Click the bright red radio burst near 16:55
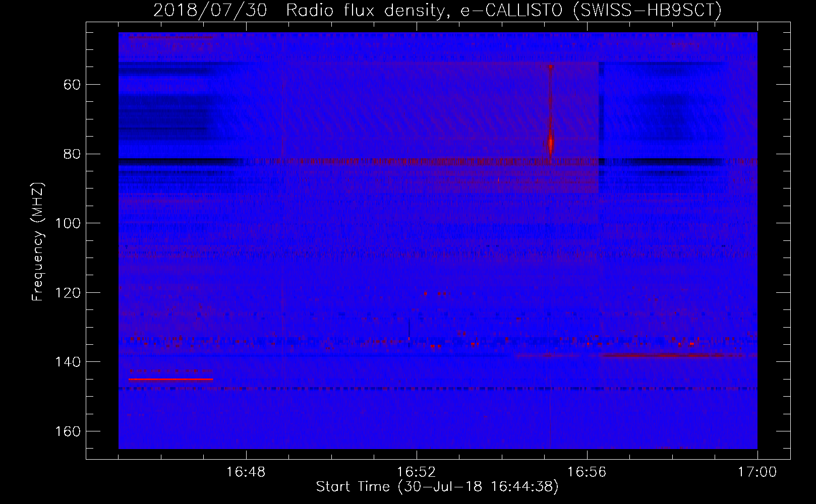816x504 pixels. click(551, 116)
